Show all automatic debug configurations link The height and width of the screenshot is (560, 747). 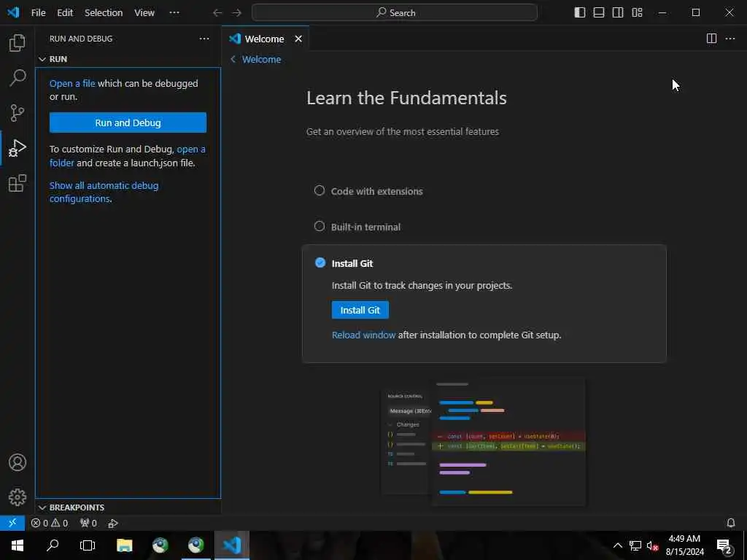coord(104,192)
